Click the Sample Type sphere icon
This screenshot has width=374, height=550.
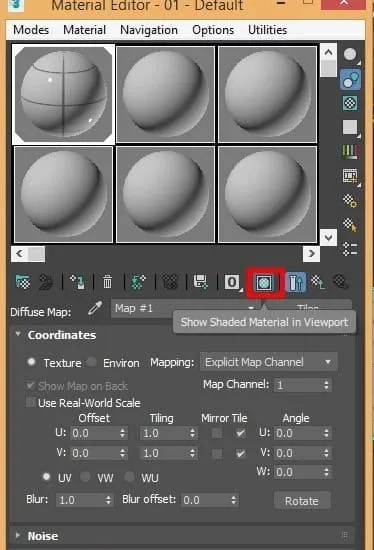350,55
